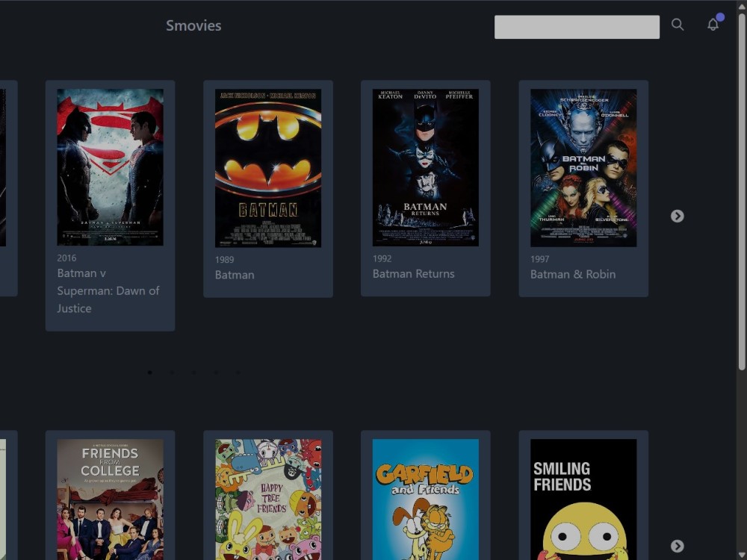Select the first carousel pagination dot

coord(150,373)
